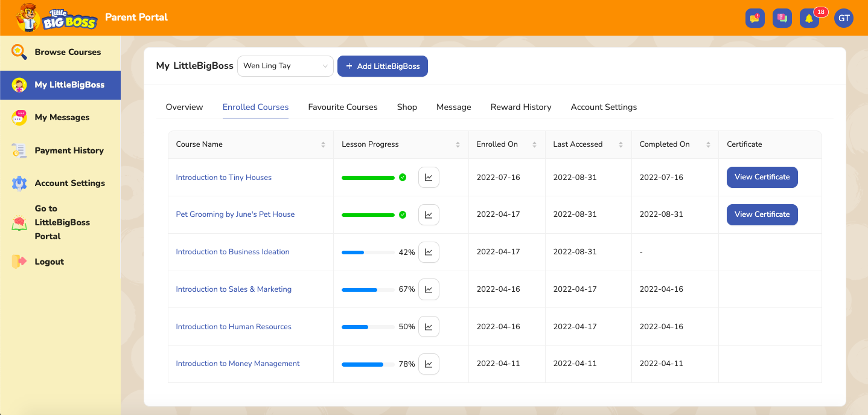Screen dimensions: 868x415
Task: Open the Favourite Courses tab
Action: 343,107
